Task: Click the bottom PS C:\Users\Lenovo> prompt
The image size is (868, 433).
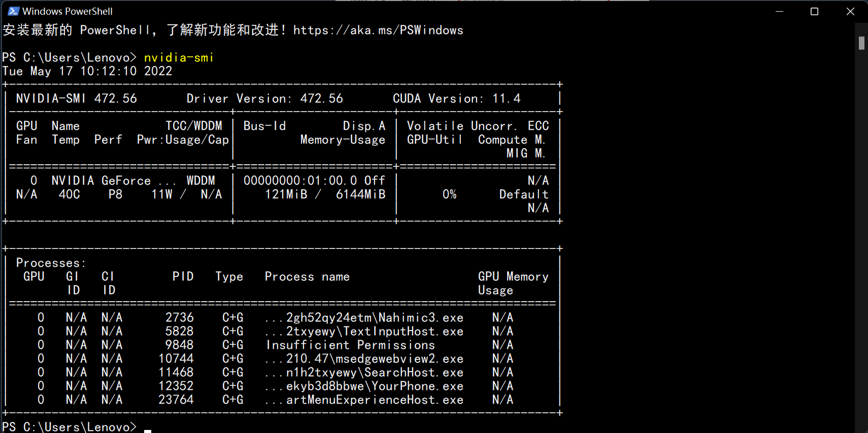Action: click(70, 427)
